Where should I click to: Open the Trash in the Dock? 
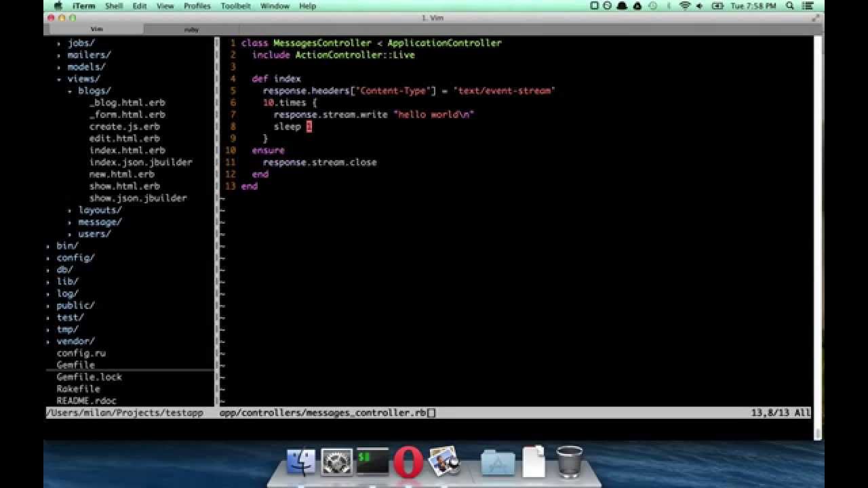click(x=569, y=462)
